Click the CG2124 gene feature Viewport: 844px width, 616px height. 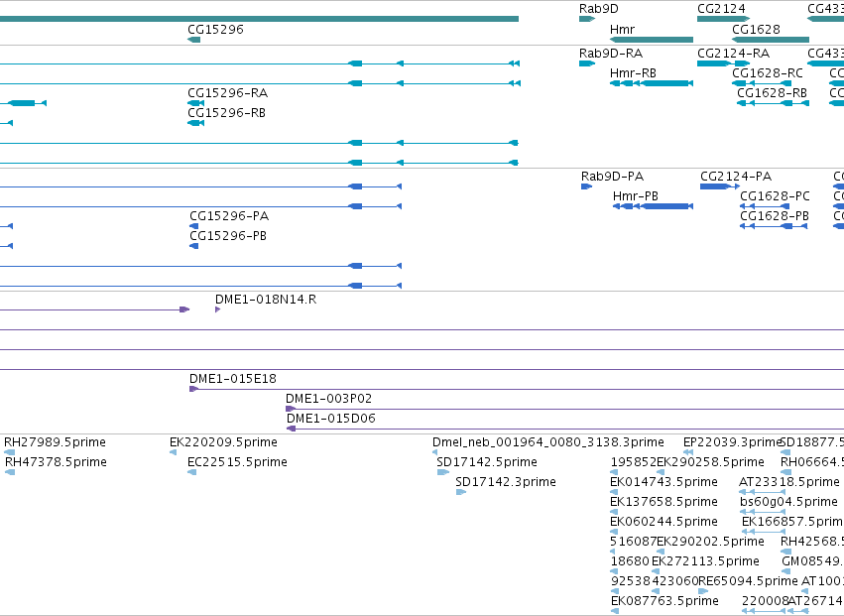click(723, 19)
